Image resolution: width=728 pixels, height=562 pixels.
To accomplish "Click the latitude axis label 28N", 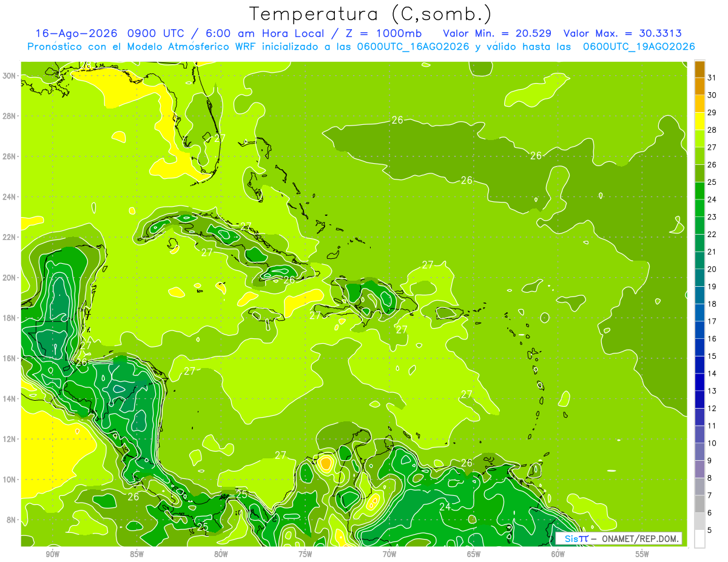I will 9,116.
